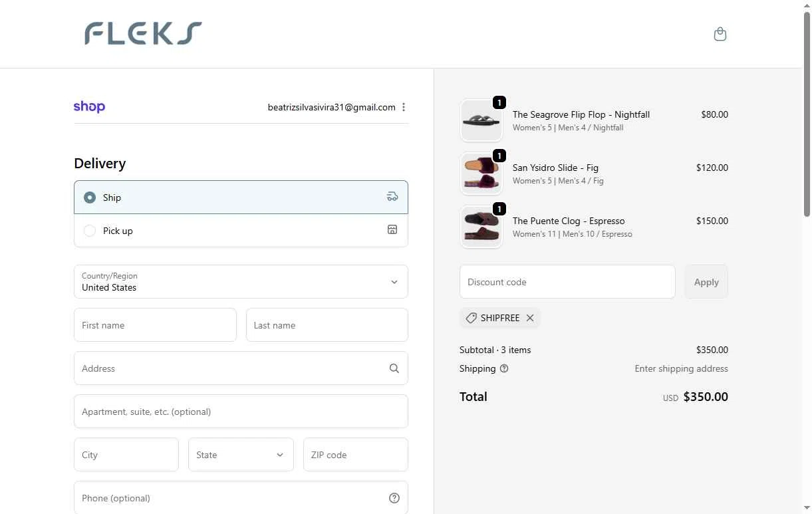The width and height of the screenshot is (812, 514).
Task: Open the Country/Region dropdown
Action: tap(241, 282)
